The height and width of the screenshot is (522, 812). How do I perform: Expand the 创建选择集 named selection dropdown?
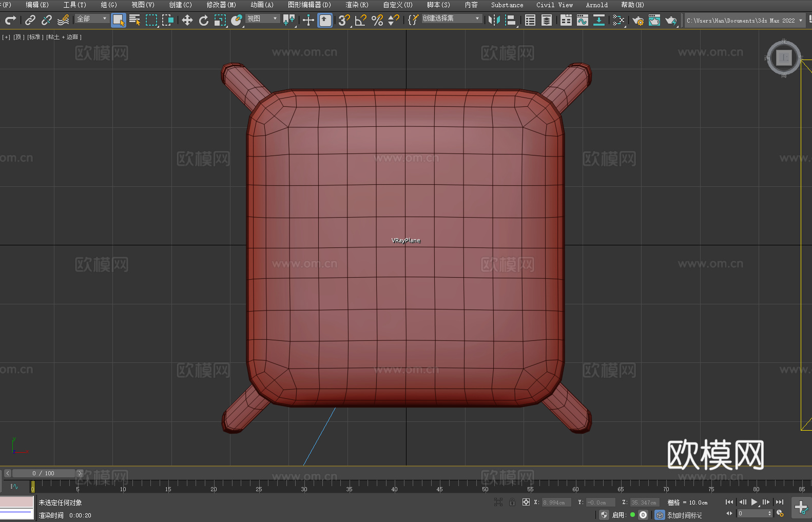coord(452,18)
